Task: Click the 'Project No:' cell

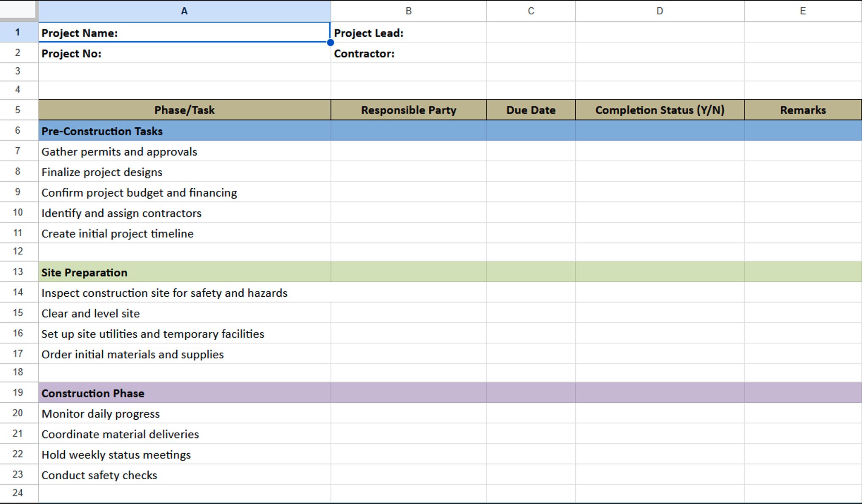Action: [184, 53]
